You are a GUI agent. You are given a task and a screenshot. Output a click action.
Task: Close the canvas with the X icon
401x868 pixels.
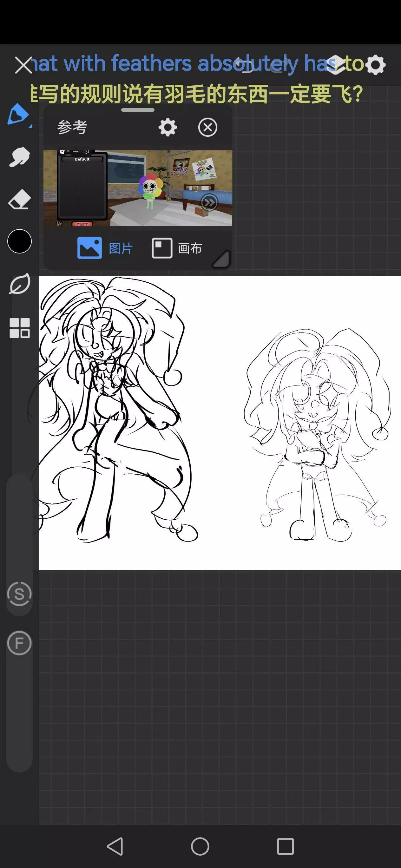coord(23,65)
